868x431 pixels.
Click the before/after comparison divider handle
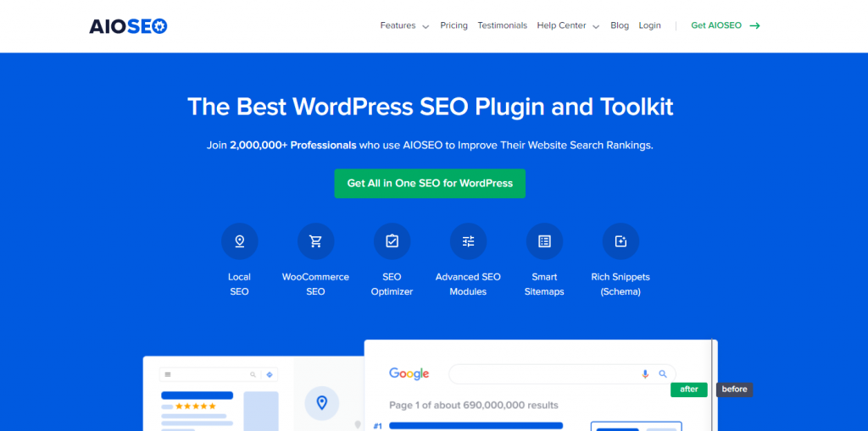tap(712, 385)
